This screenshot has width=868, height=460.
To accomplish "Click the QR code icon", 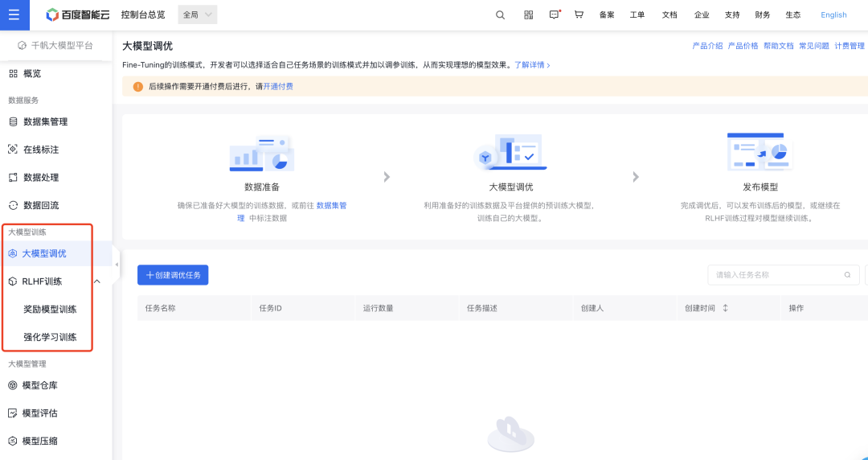I will (x=528, y=14).
